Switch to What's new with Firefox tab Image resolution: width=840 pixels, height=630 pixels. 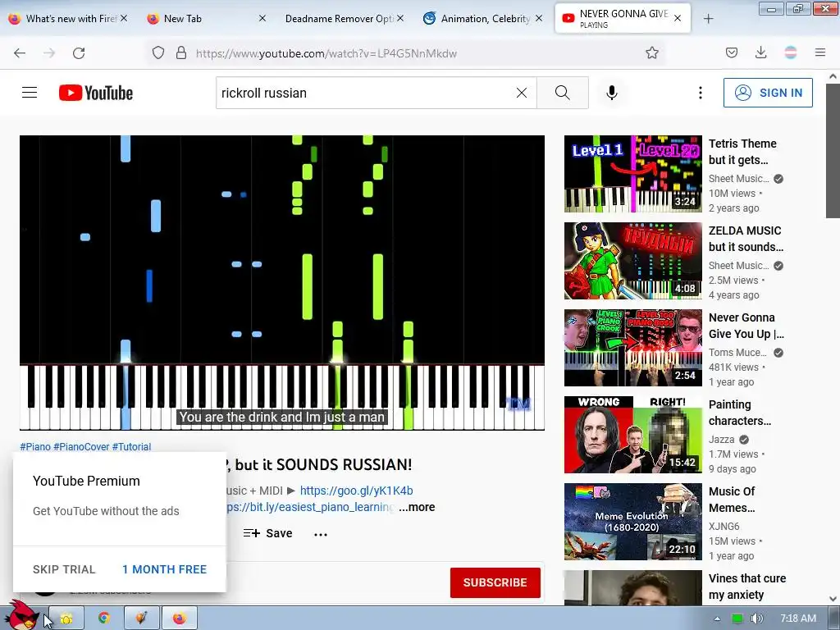tap(68, 19)
